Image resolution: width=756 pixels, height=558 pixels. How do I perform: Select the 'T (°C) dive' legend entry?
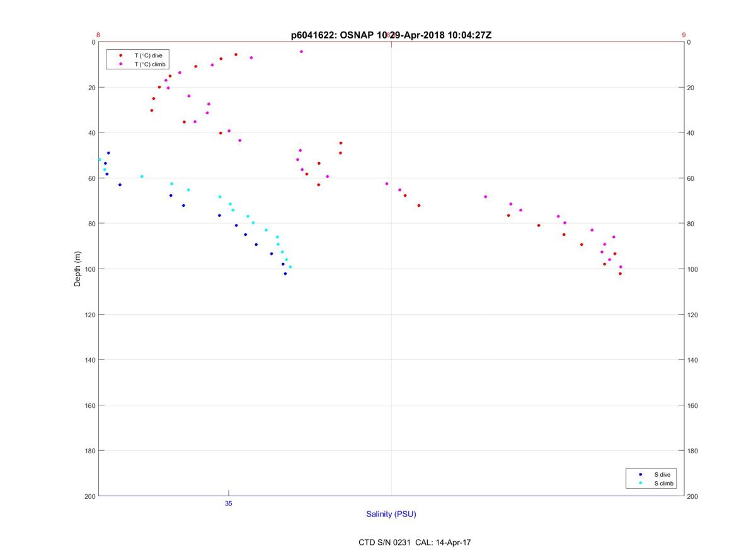(x=148, y=55)
